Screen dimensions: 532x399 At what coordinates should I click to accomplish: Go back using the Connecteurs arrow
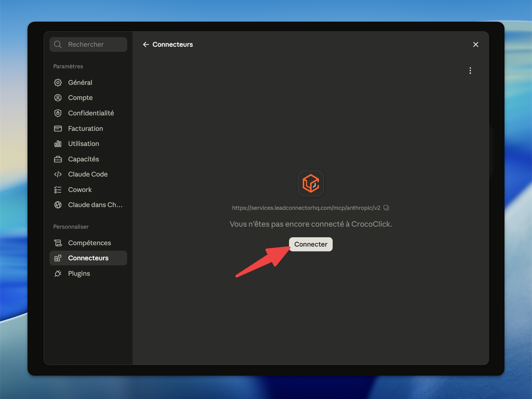146,45
